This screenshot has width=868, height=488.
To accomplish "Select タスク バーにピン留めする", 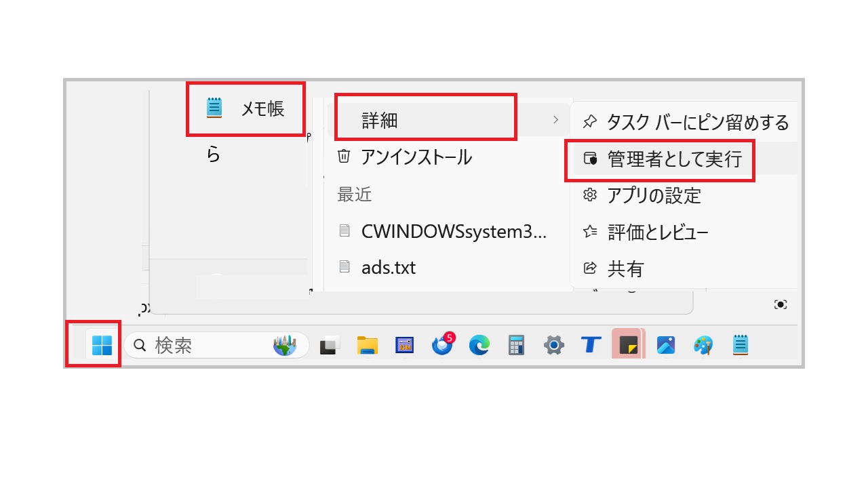I will tap(686, 123).
